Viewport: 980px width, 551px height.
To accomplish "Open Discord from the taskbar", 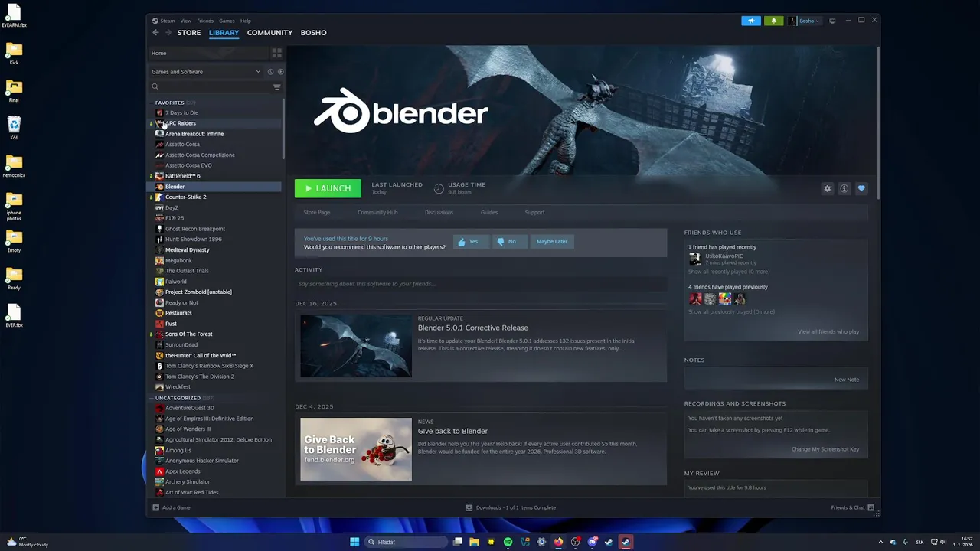I will [x=592, y=542].
